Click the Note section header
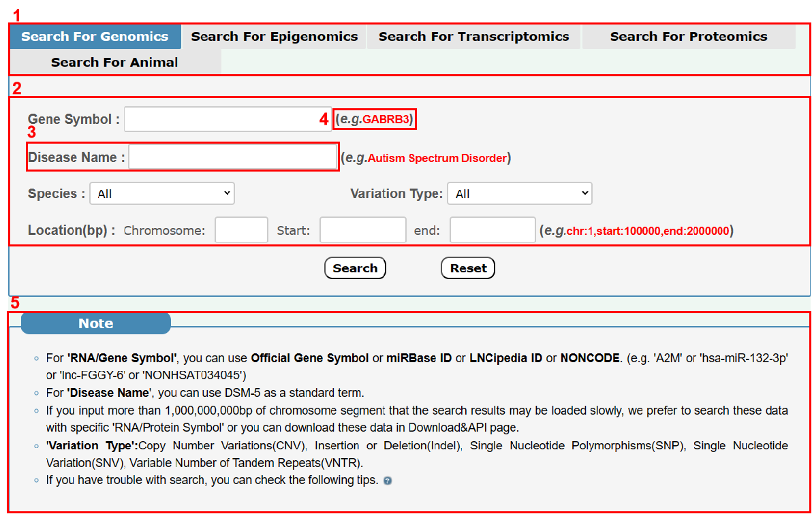812x514 pixels. click(95, 323)
